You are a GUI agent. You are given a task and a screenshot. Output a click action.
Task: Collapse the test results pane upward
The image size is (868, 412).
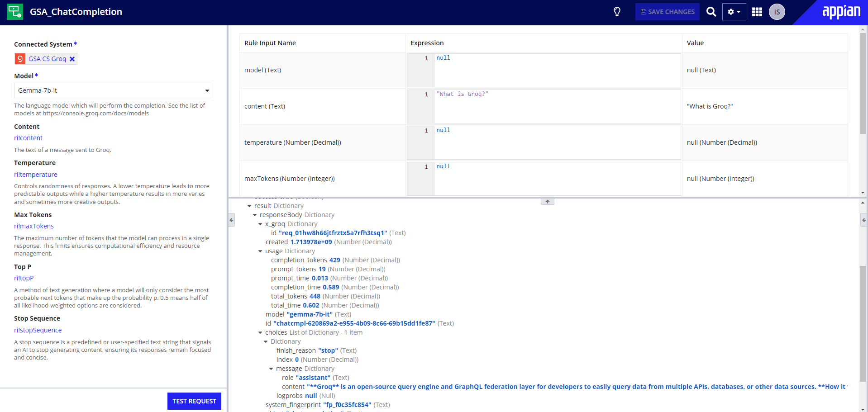(548, 201)
